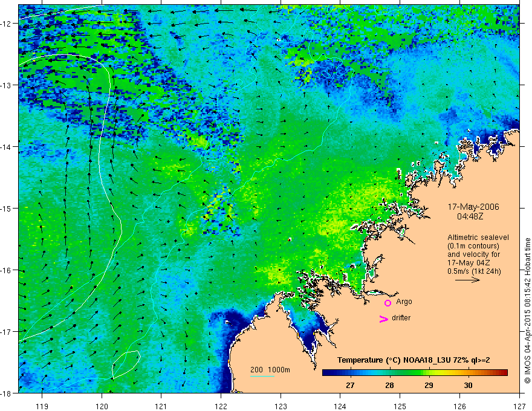Screen dimensions: 532x411
Task: Select the temperature color bar
Action: coord(415,373)
